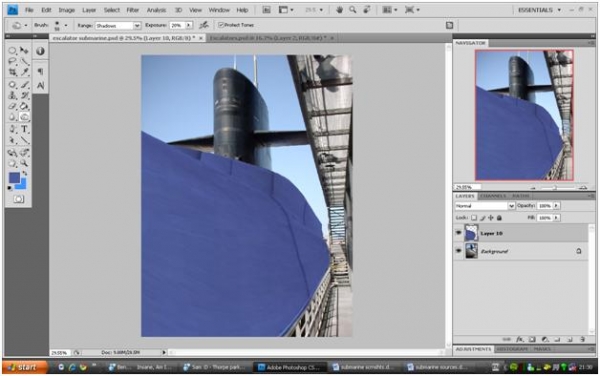Select the Pen tool
The width and height of the screenshot is (600, 376).
[x=12, y=129]
